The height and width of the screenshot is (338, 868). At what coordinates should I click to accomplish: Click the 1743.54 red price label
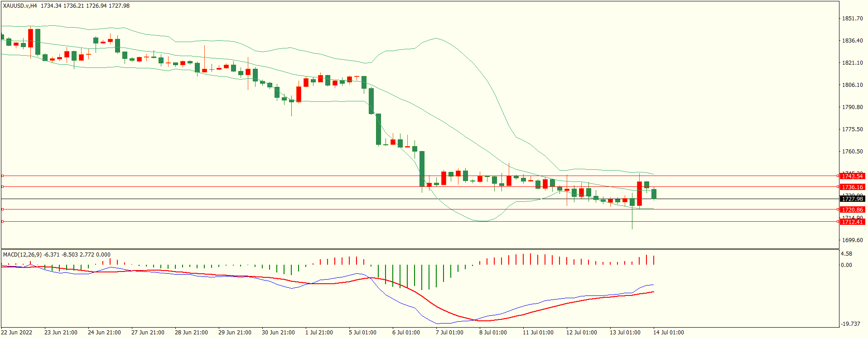click(x=852, y=176)
